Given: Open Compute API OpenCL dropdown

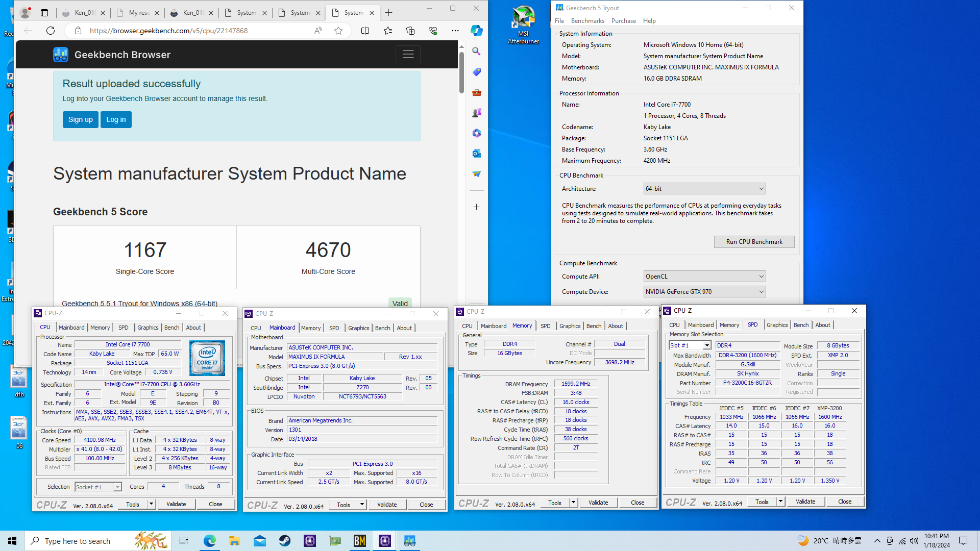Looking at the screenshot, I should [704, 277].
